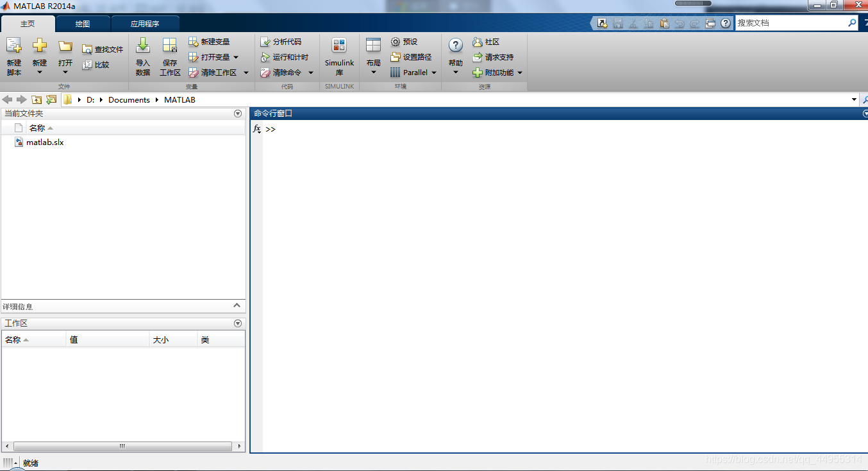Click 运行和计时 (Run and Time)

click(285, 57)
